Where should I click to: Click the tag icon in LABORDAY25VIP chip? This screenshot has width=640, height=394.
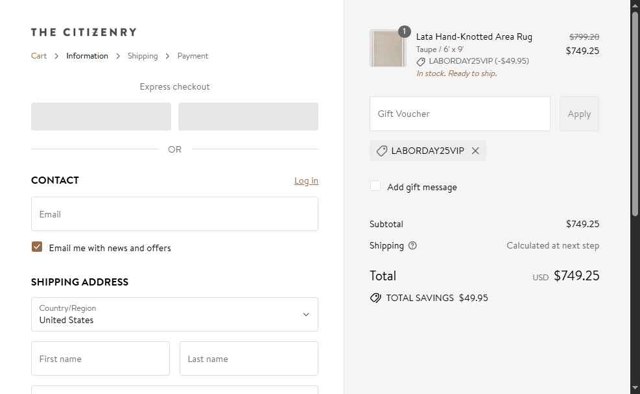pos(381,151)
